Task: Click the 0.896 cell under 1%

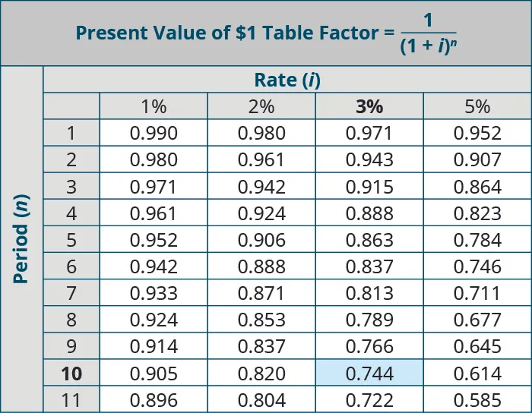Action: pos(154,399)
